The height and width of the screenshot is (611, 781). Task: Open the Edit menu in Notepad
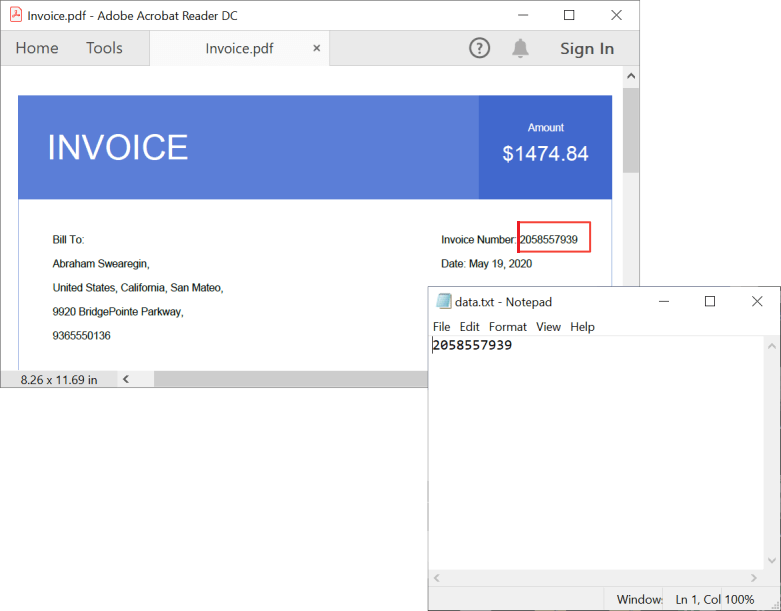pyautogui.click(x=470, y=327)
